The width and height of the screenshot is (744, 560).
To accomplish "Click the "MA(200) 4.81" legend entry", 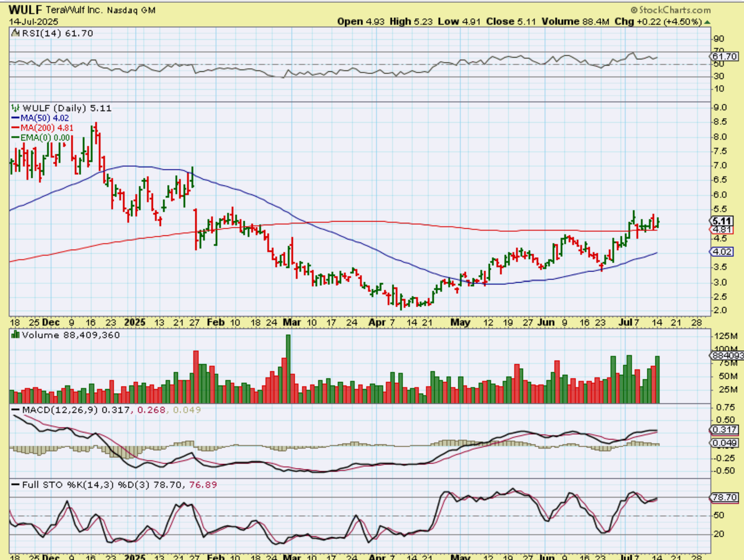I will pyautogui.click(x=47, y=128).
